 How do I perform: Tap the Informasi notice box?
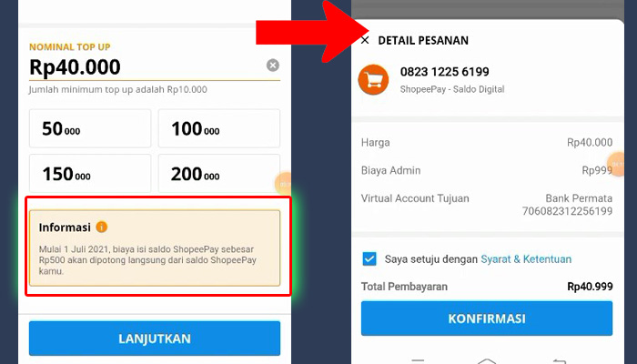(x=155, y=248)
